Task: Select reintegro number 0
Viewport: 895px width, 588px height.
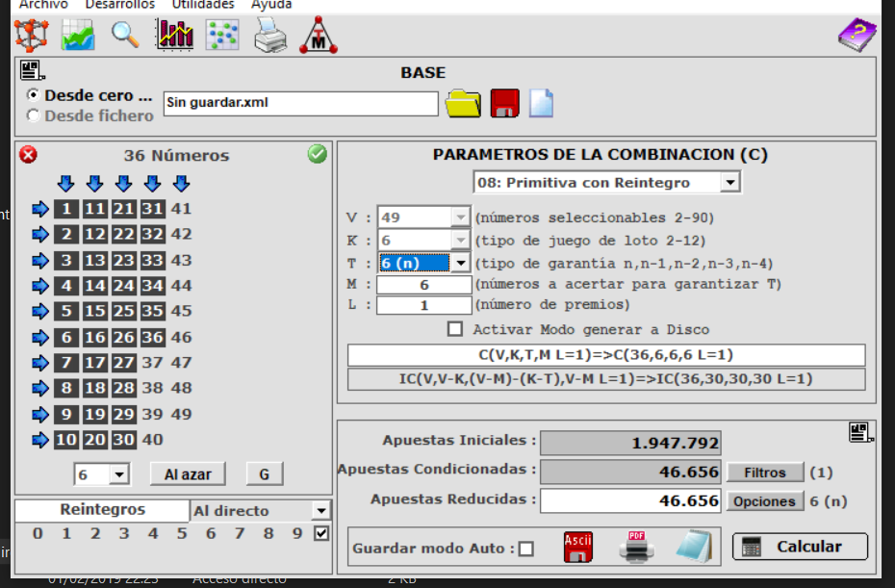Action: [38, 534]
